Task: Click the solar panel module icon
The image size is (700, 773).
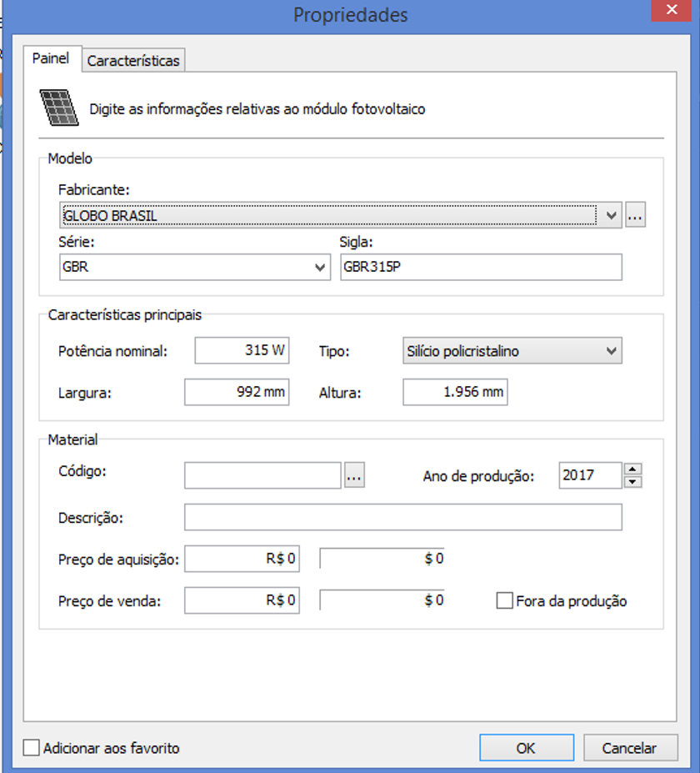Action: (60, 108)
